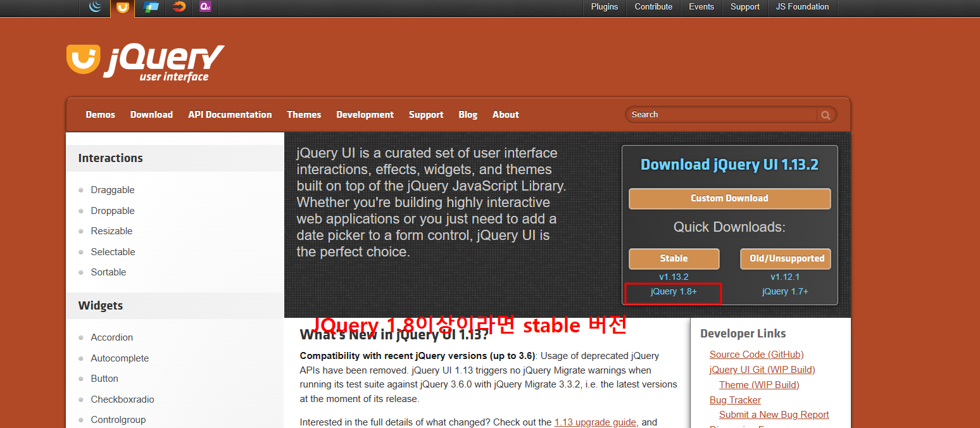This screenshot has width=980, height=428.
Task: Open Submit a New Bug Report link
Action: [x=774, y=415]
